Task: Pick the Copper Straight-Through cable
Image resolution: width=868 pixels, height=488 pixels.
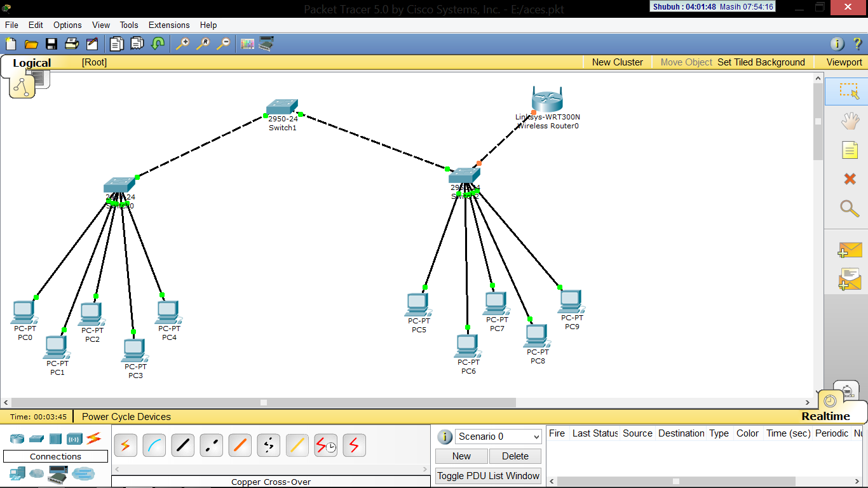Action: click(x=182, y=445)
